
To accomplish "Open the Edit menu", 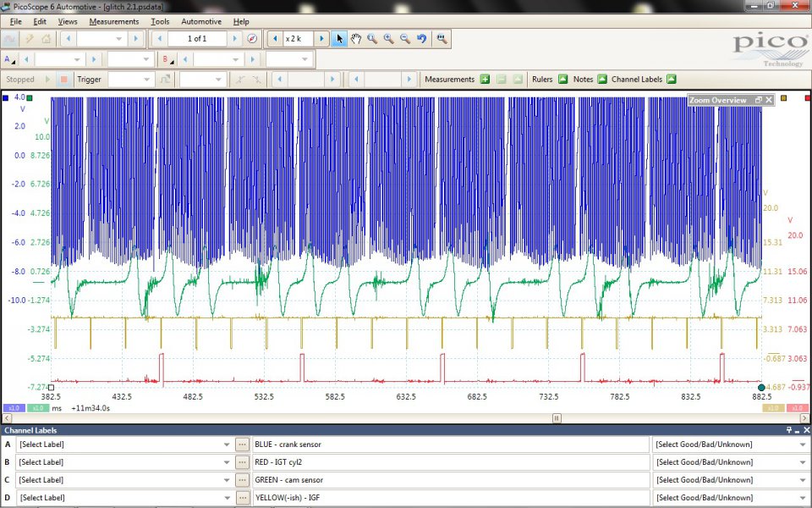I will click(x=40, y=21).
